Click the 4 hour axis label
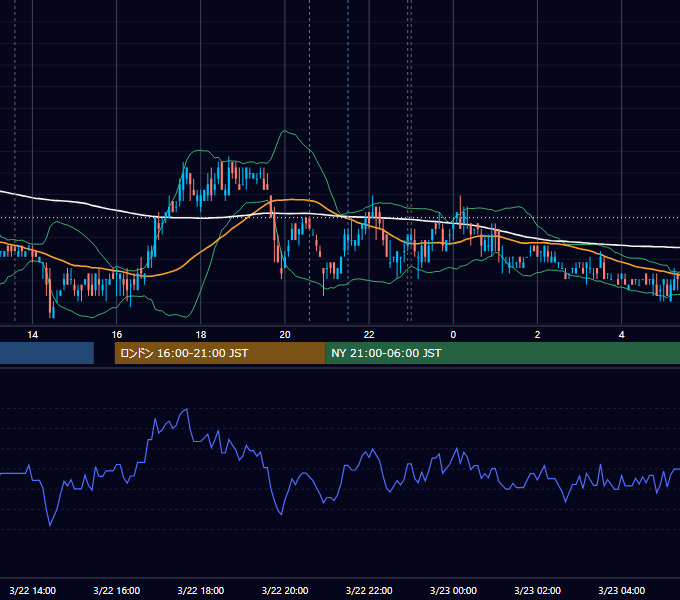The width and height of the screenshot is (680, 600). 621,335
